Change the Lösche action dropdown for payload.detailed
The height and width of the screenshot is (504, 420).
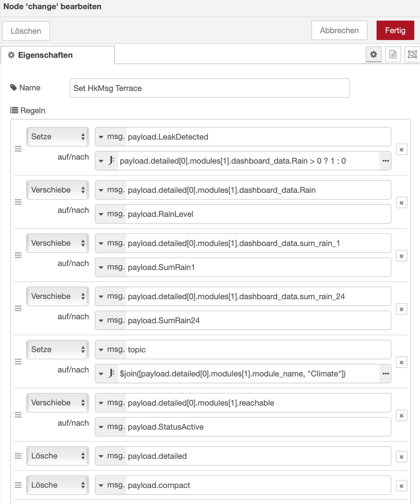pyautogui.click(x=57, y=456)
